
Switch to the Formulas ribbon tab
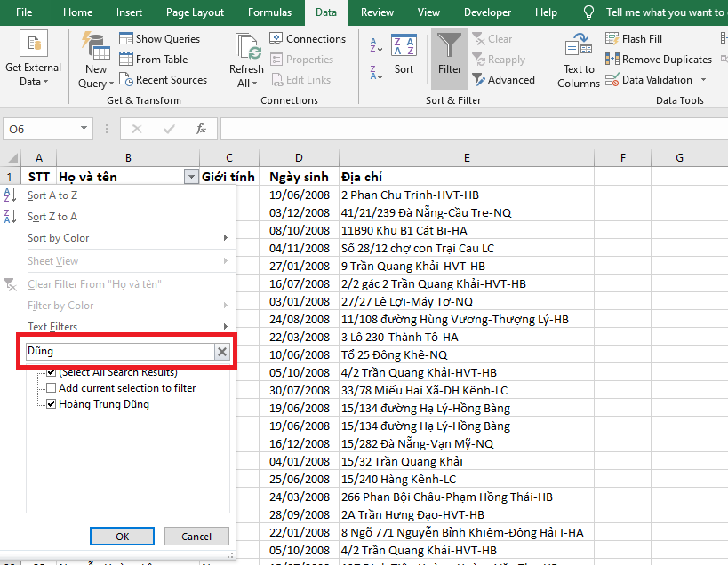tap(269, 12)
